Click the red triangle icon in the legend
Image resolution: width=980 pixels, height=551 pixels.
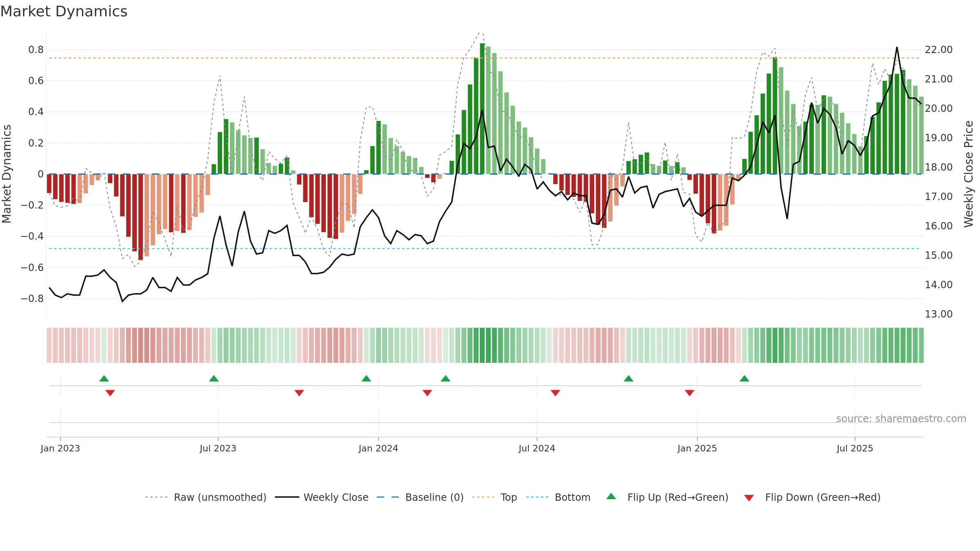pyautogui.click(x=749, y=498)
